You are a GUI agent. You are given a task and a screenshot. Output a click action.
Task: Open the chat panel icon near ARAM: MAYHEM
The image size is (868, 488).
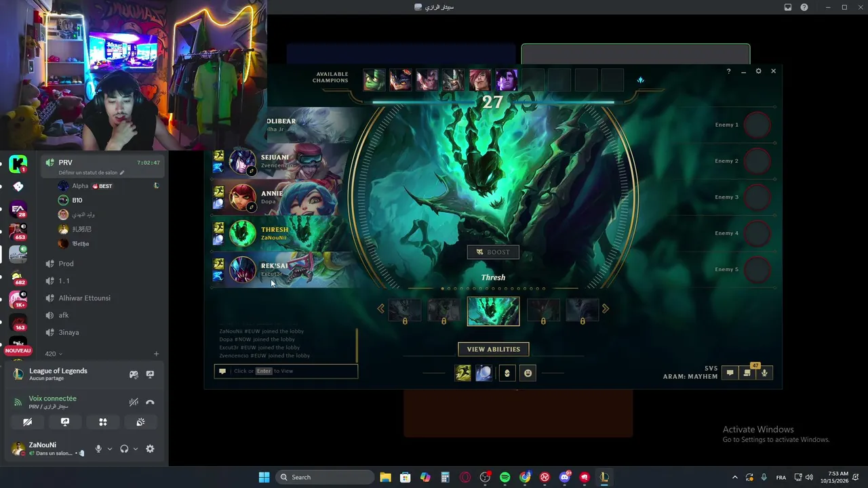click(730, 373)
